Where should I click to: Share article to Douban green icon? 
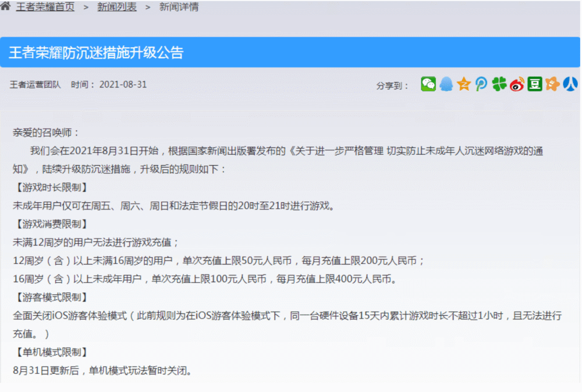tap(535, 84)
